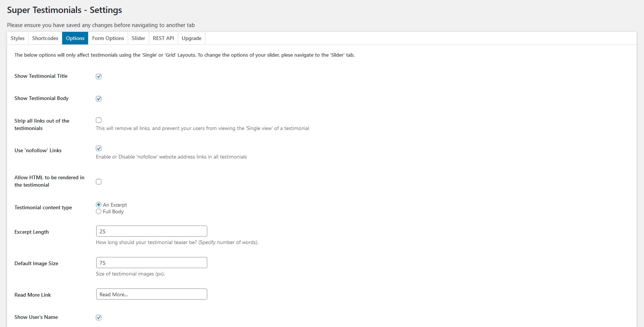This screenshot has height=327, width=644.
Task: Open the Slider settings tab
Action: [138, 38]
